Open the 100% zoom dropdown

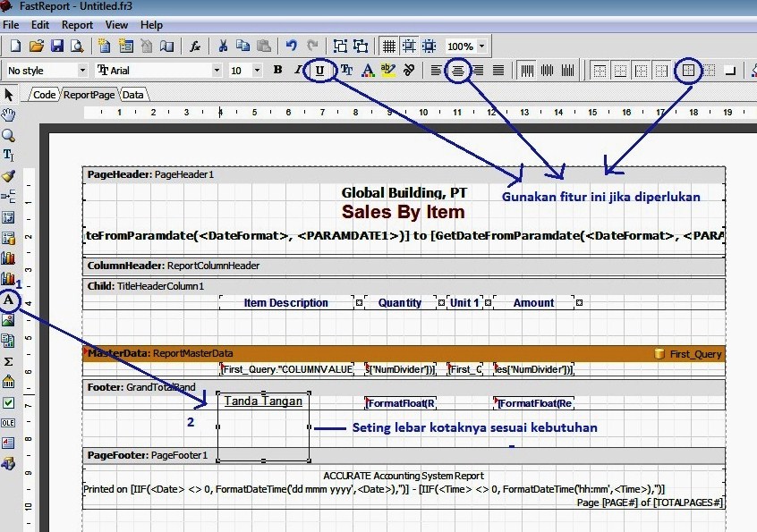tap(481, 46)
